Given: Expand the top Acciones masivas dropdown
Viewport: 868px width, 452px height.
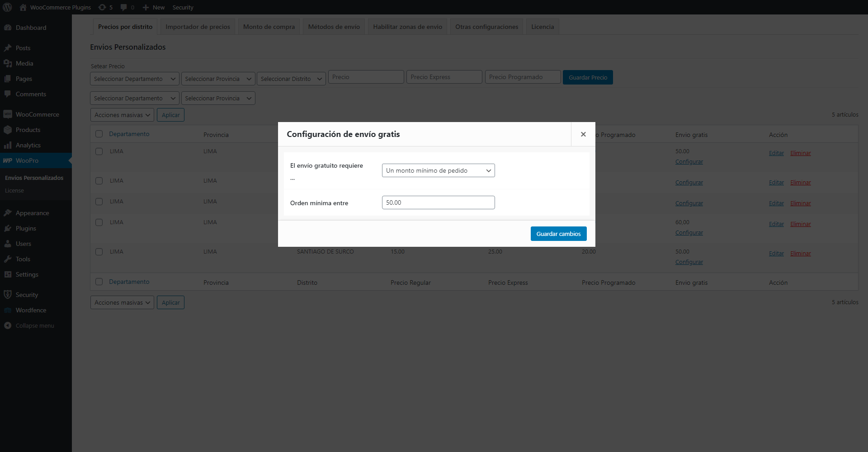Looking at the screenshot, I should (122, 115).
